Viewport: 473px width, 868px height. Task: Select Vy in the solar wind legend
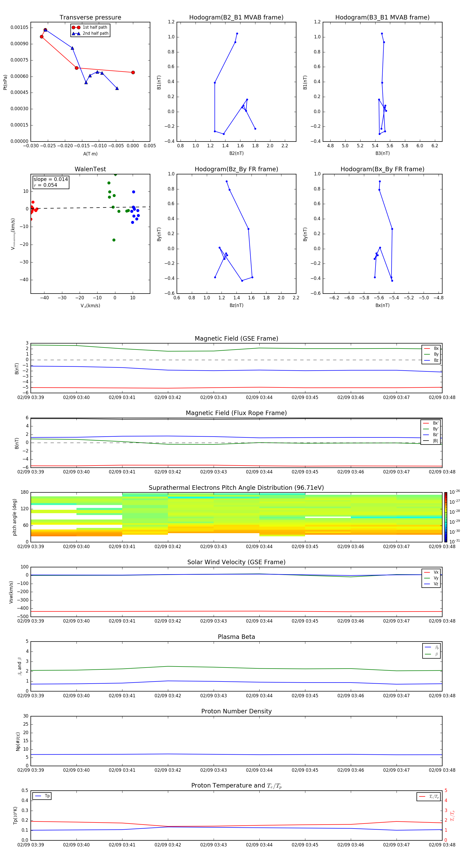click(431, 578)
